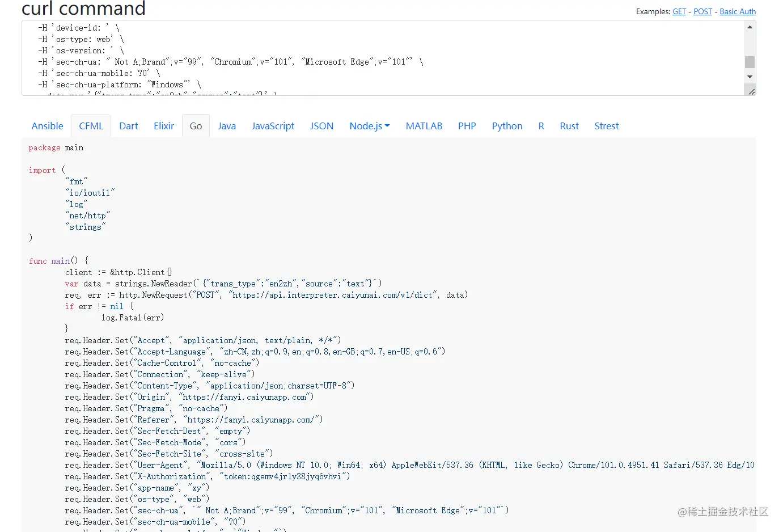The width and height of the screenshot is (783, 532).
Task: Switch to the PHP tab
Action: [467, 126]
